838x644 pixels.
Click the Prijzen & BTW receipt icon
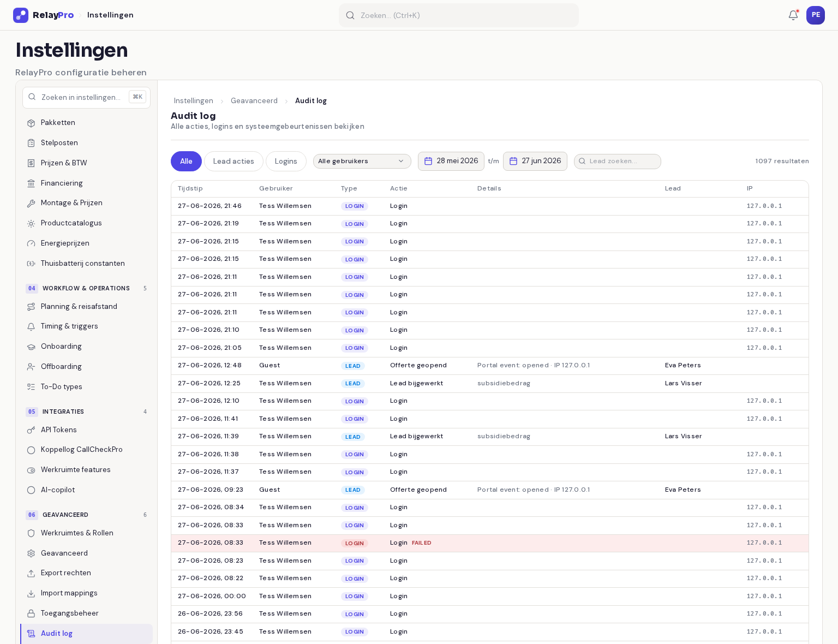pyautogui.click(x=31, y=163)
